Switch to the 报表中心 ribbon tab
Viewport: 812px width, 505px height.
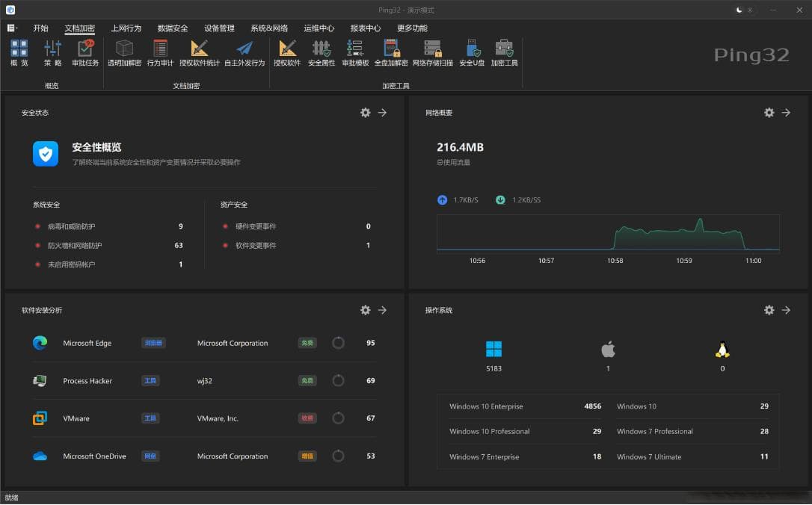click(365, 28)
